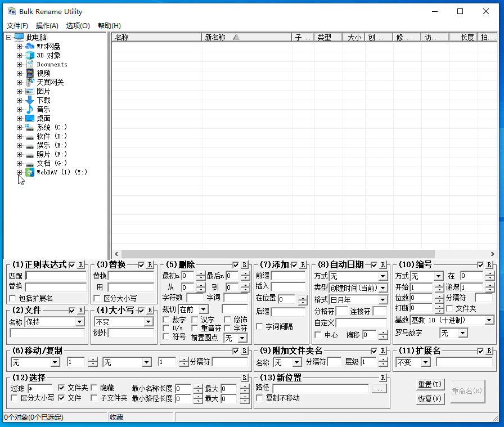Open the 大小写 不变 dropdown
Screen dimensions: 504x427
(x=148, y=322)
